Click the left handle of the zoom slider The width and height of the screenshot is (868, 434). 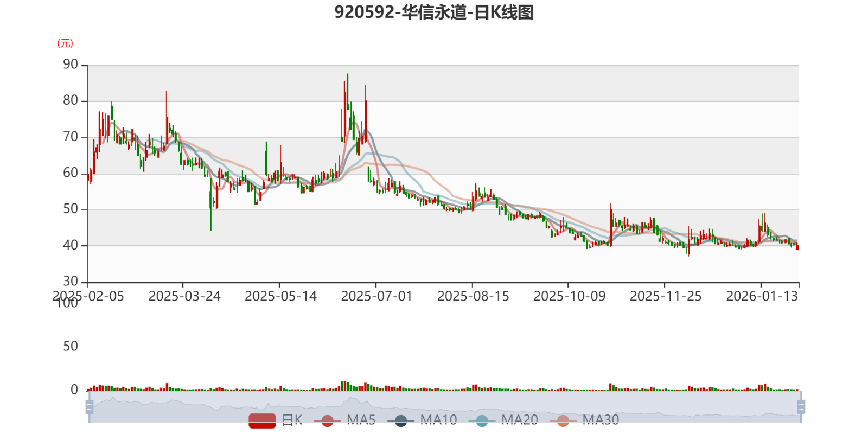pos(90,407)
